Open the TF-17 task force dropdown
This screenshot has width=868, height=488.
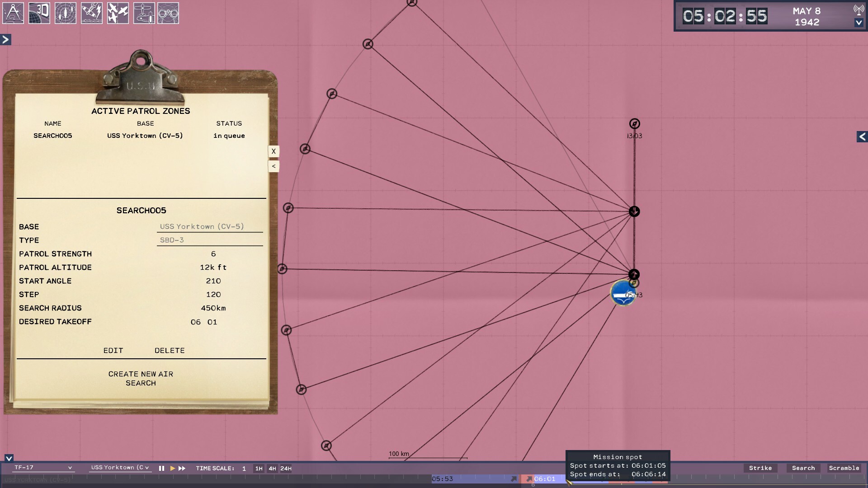coord(43,468)
